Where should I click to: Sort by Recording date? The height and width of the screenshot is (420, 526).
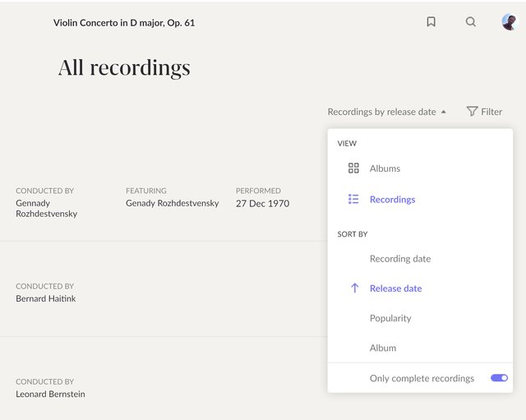[x=399, y=259]
